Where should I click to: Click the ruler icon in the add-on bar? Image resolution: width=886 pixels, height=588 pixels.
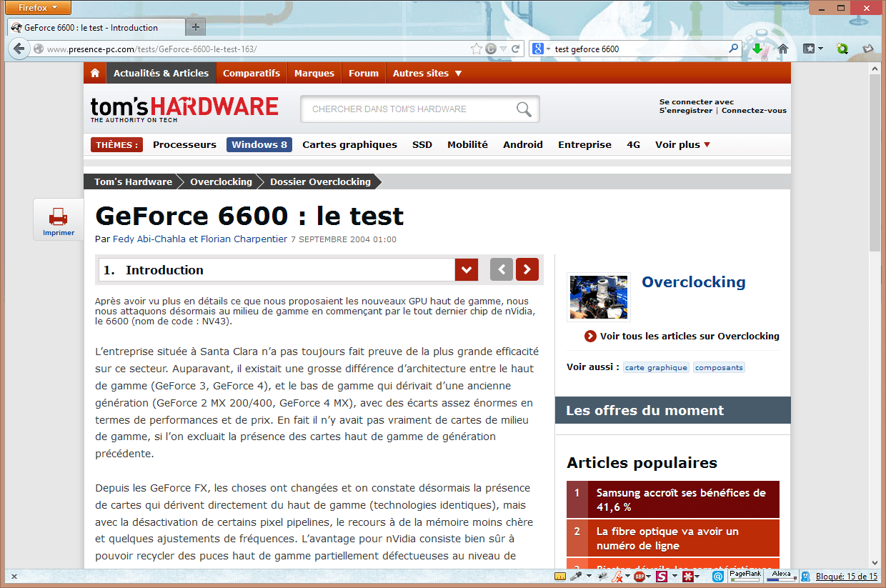pyautogui.click(x=561, y=576)
